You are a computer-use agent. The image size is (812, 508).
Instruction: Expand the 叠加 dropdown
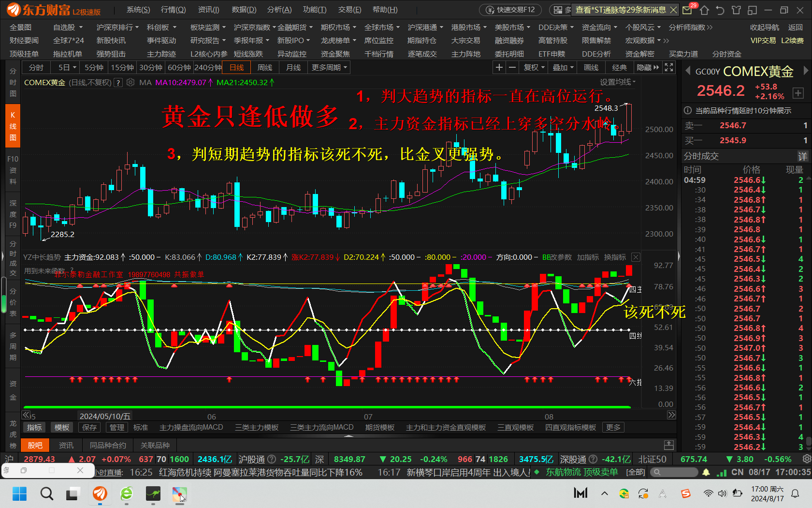(x=564, y=68)
